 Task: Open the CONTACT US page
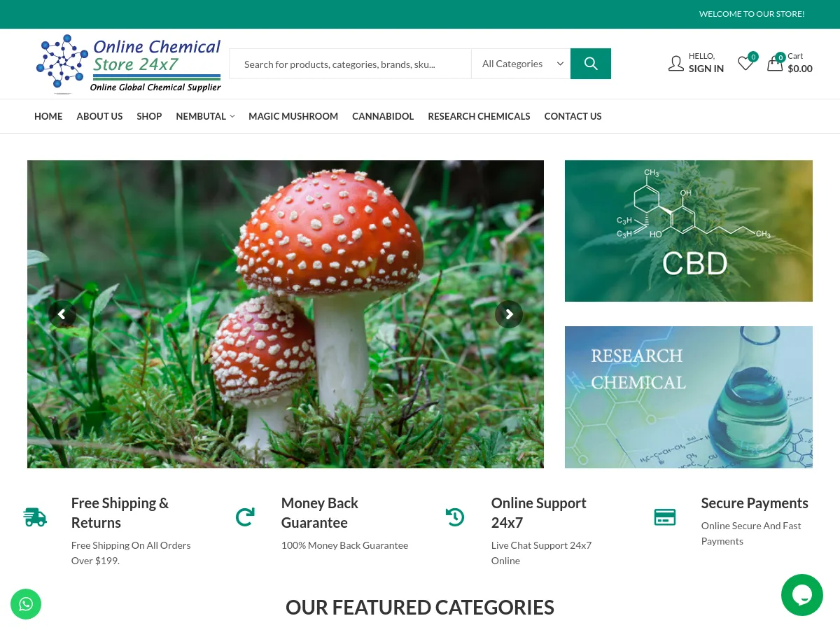573,116
